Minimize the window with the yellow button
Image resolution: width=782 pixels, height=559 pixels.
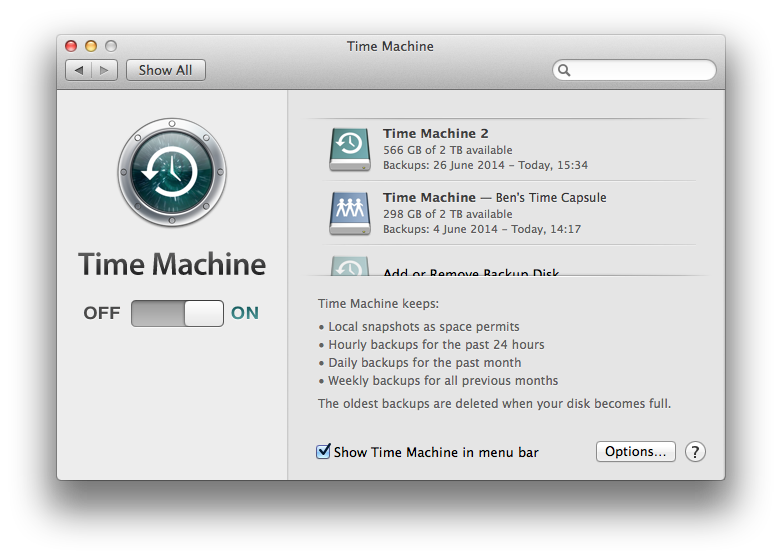pos(91,46)
